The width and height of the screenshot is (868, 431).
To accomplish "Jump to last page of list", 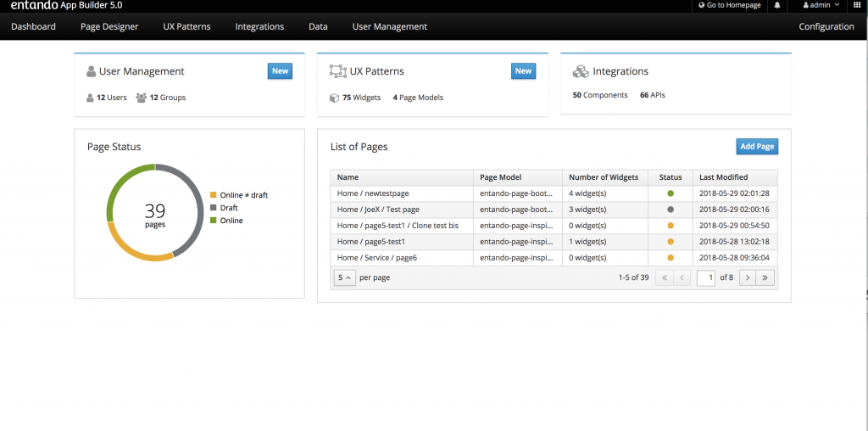I will 765,277.
